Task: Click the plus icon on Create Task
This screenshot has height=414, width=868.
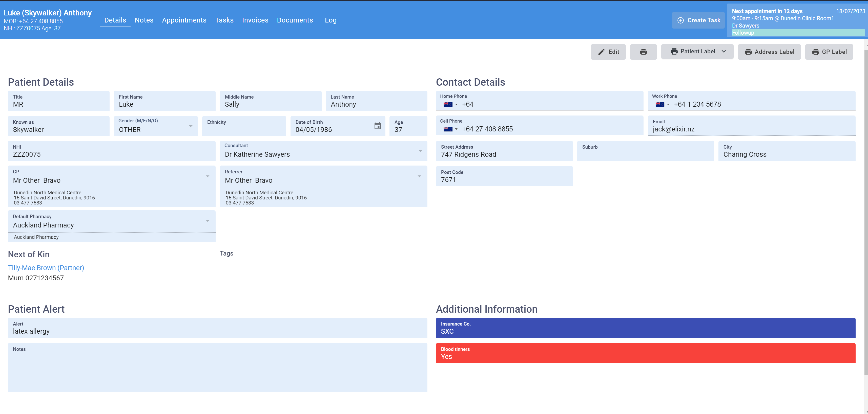Action: coord(681,20)
